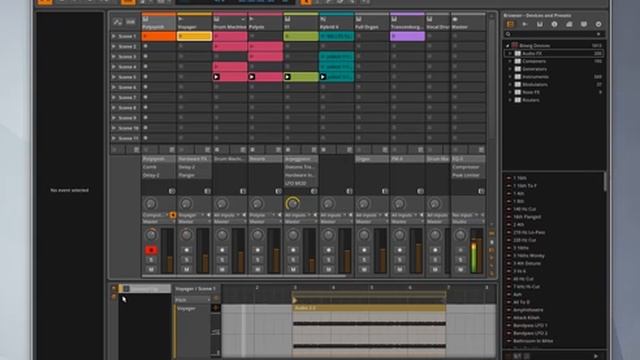Click the Attack Killah preset icon

pos(509,318)
